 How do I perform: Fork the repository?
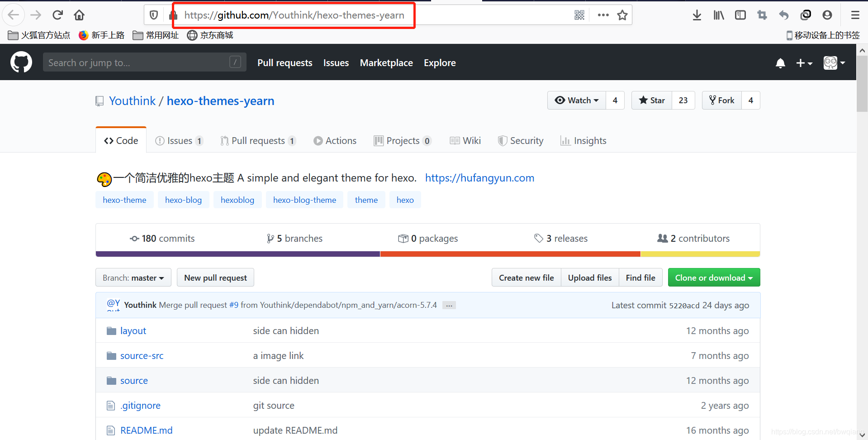(722, 100)
